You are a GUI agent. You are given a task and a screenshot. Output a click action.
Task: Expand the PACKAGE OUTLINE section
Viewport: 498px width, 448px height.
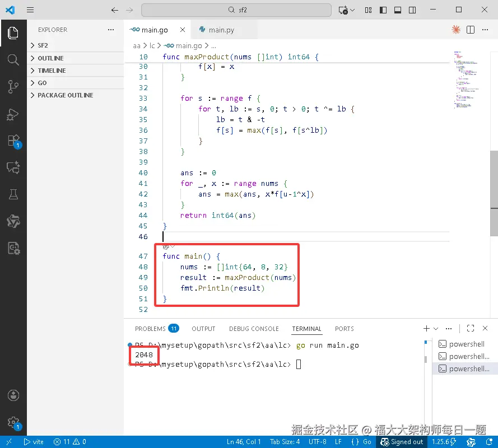pos(75,95)
